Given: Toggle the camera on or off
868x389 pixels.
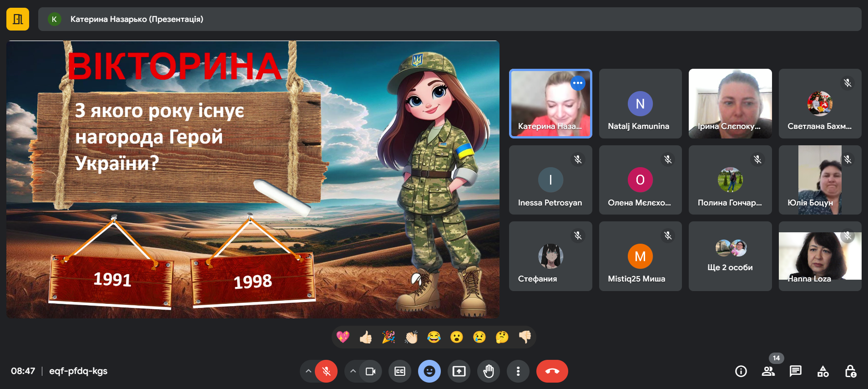Looking at the screenshot, I should pyautogui.click(x=370, y=371).
